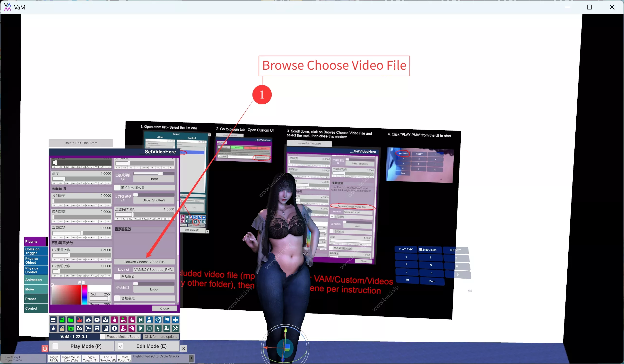Screen dimensions: 624x364
Task: Click the document page icon
Action: click(106, 328)
